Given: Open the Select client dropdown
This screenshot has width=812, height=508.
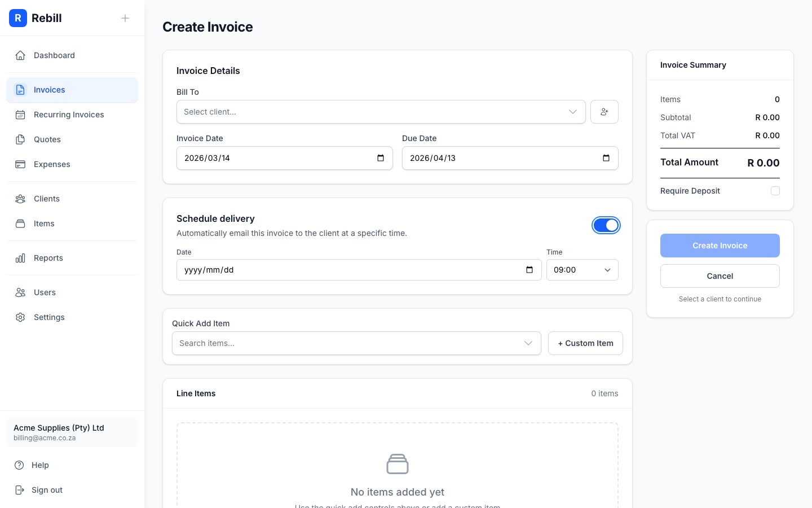Looking at the screenshot, I should pos(381,112).
